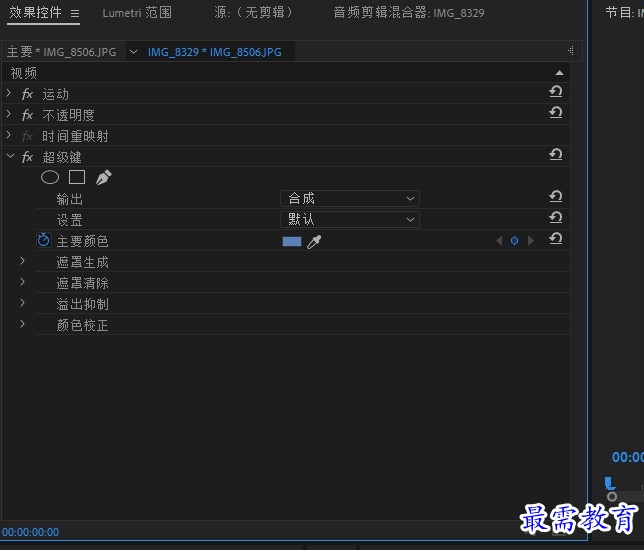Open the 输出 dropdown set to 合成
644x550 pixels.
click(350, 199)
